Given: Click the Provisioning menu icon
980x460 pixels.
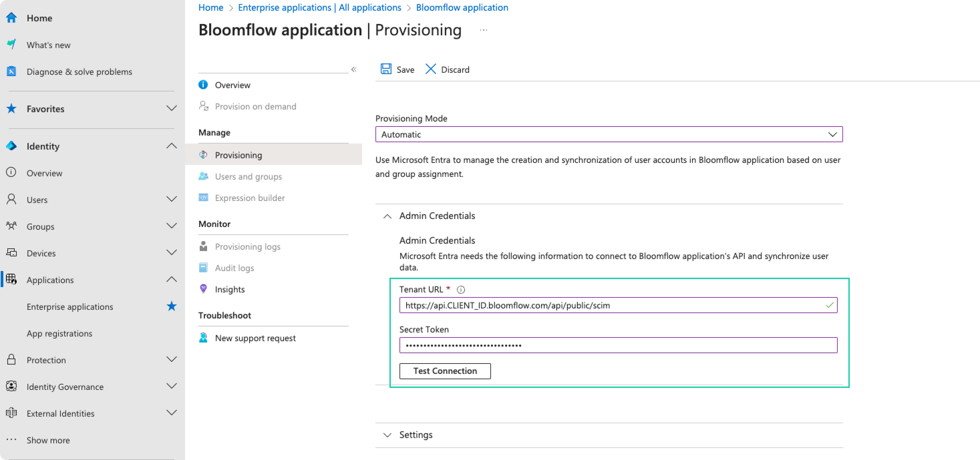Looking at the screenshot, I should click(x=203, y=155).
